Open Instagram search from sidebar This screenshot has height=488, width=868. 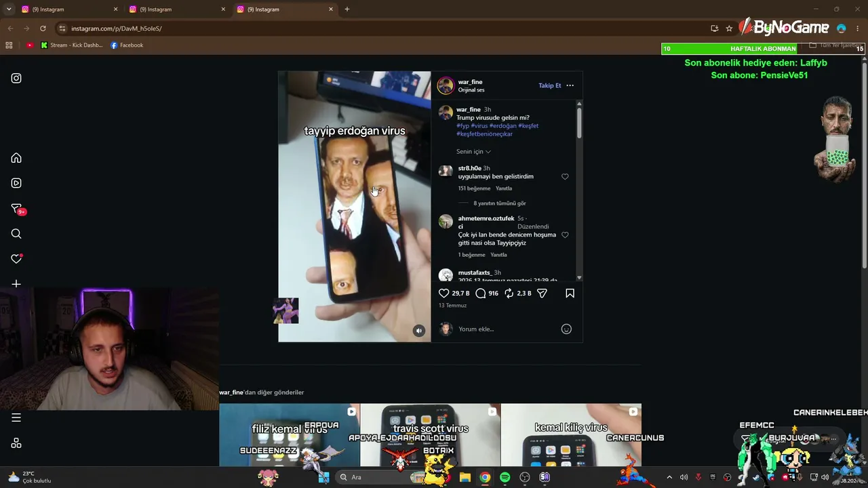point(16,234)
